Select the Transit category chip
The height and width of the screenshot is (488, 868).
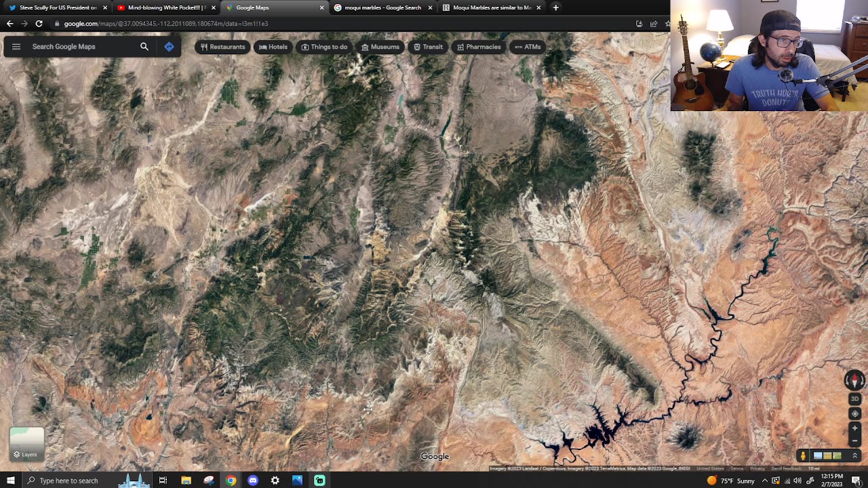click(x=428, y=47)
